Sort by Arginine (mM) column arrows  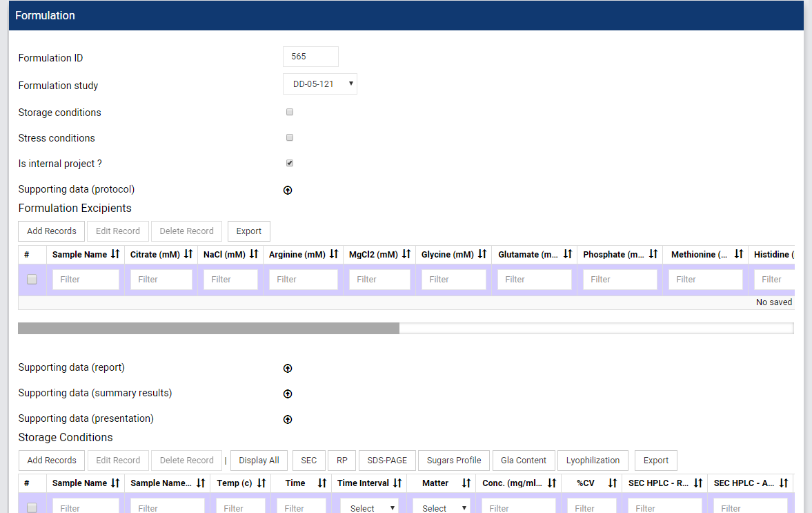click(333, 254)
